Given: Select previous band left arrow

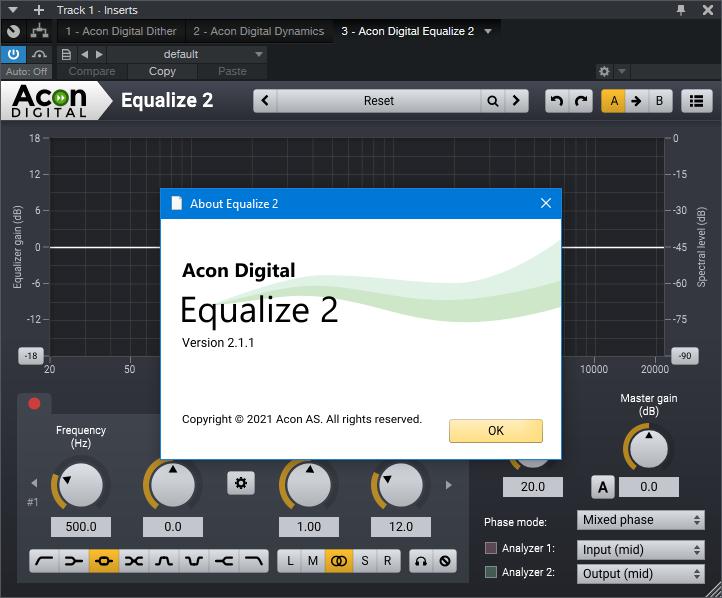Looking at the screenshot, I should 34,483.
